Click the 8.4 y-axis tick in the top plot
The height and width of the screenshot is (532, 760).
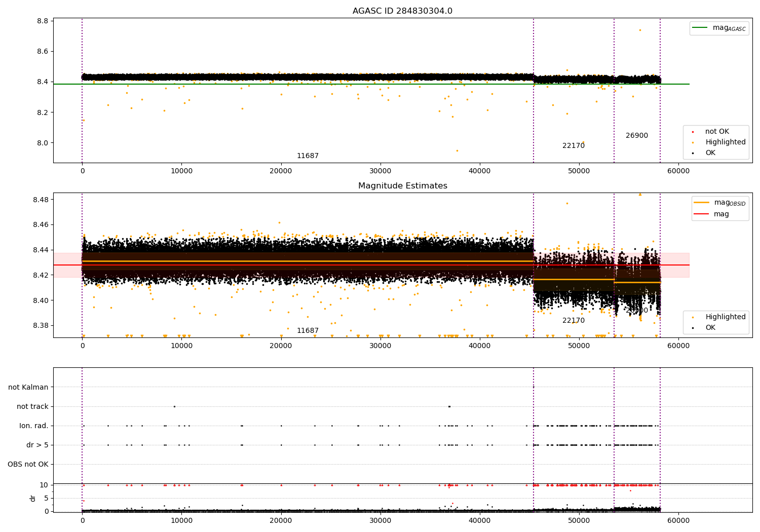43,82
